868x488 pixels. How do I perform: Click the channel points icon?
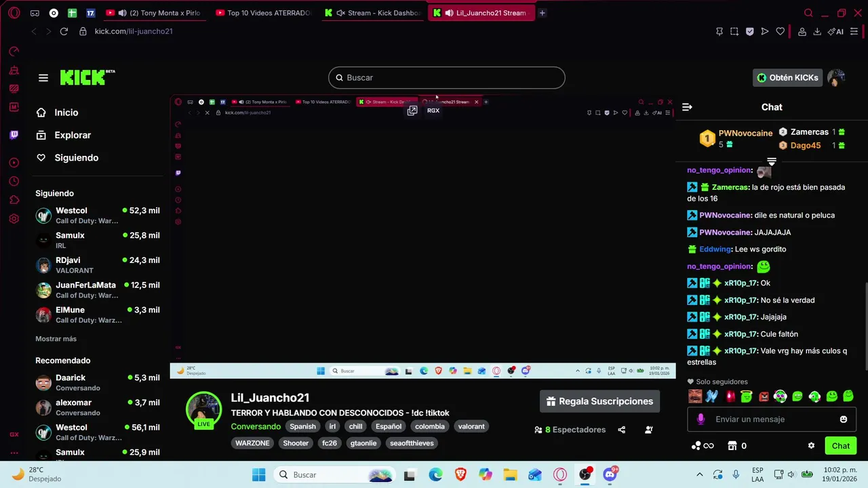tap(702, 446)
